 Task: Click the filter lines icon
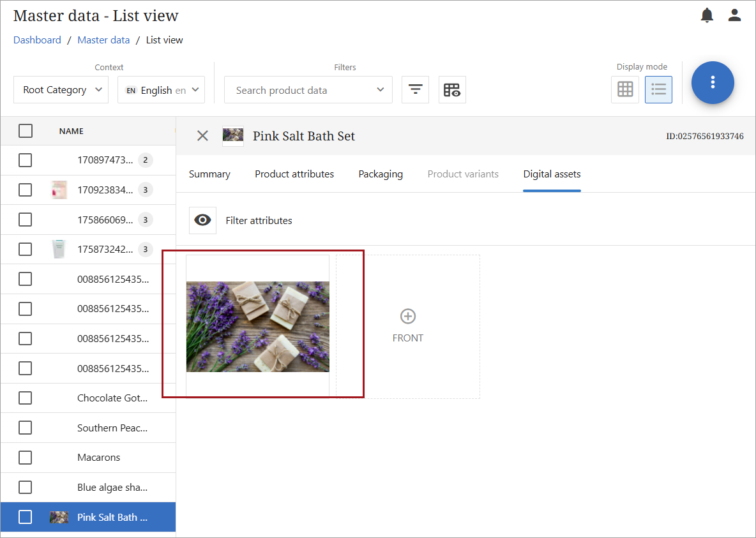[415, 90]
